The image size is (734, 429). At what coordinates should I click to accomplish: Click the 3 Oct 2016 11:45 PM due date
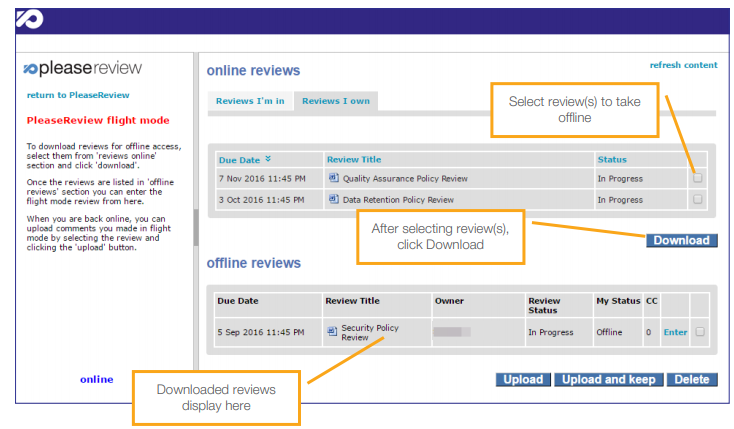click(261, 200)
